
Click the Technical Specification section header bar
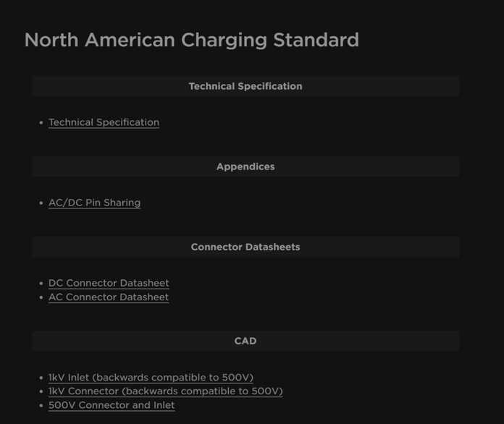[x=245, y=86]
